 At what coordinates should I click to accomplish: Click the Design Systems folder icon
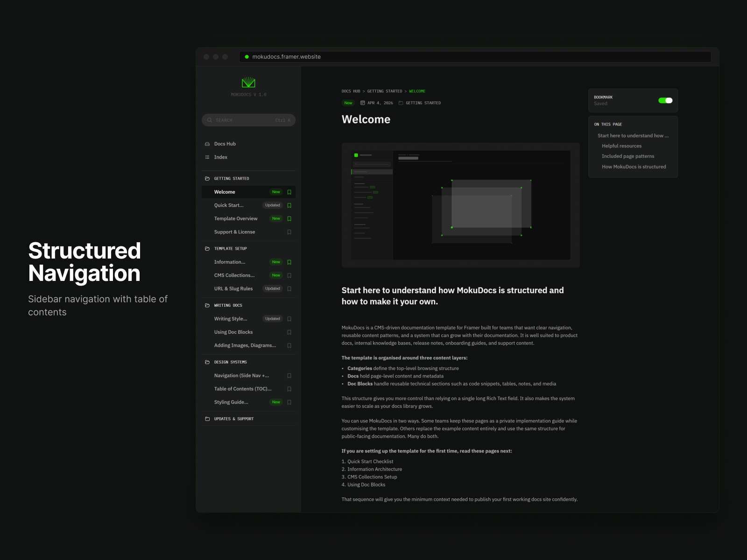point(207,362)
